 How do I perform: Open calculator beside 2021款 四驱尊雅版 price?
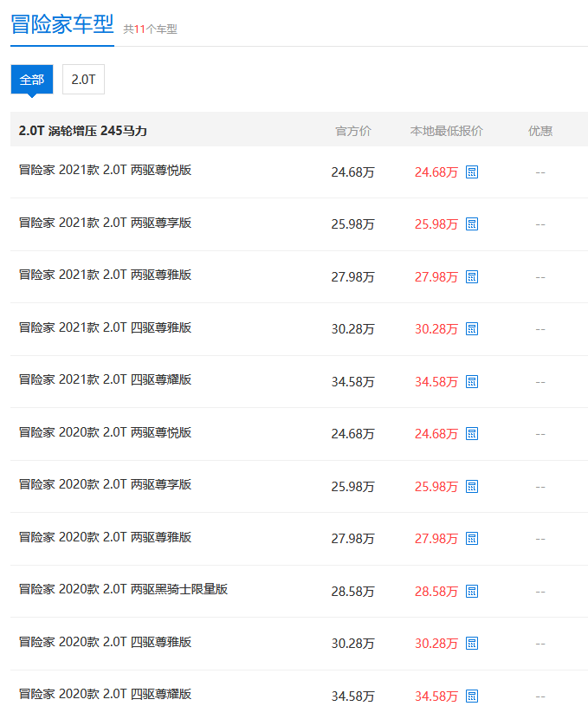click(x=472, y=329)
